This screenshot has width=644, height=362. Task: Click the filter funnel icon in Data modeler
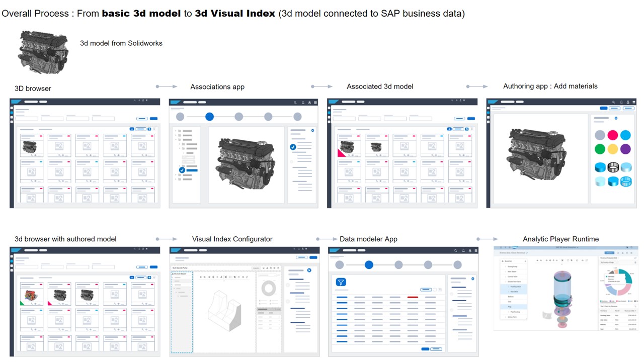click(x=341, y=283)
